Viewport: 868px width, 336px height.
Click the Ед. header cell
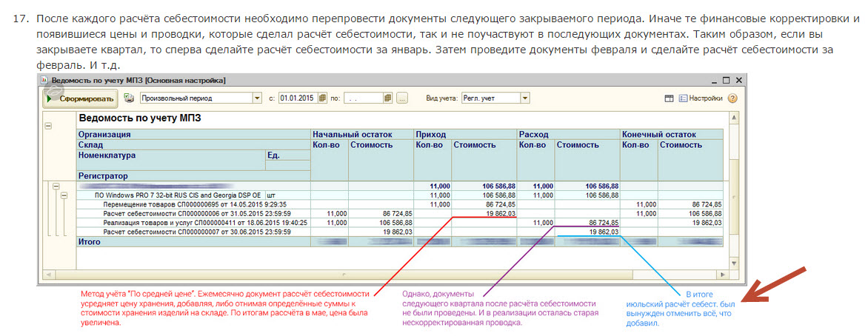click(x=288, y=155)
